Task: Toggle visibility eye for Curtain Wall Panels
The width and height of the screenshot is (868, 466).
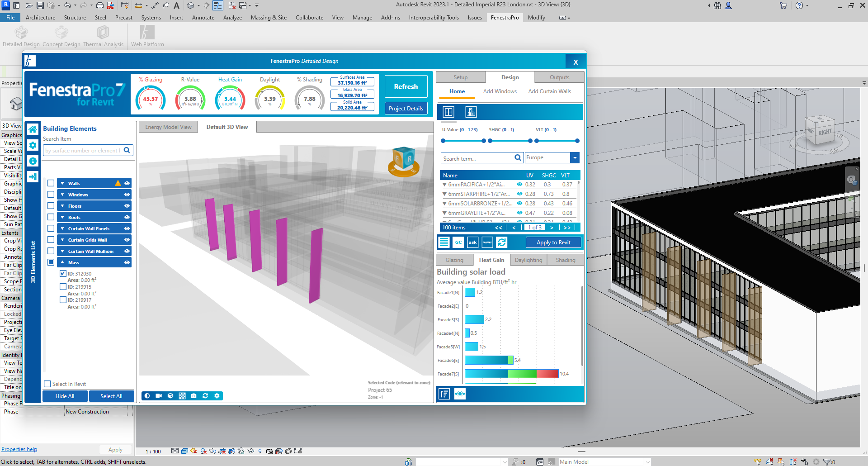Action: [x=127, y=228]
